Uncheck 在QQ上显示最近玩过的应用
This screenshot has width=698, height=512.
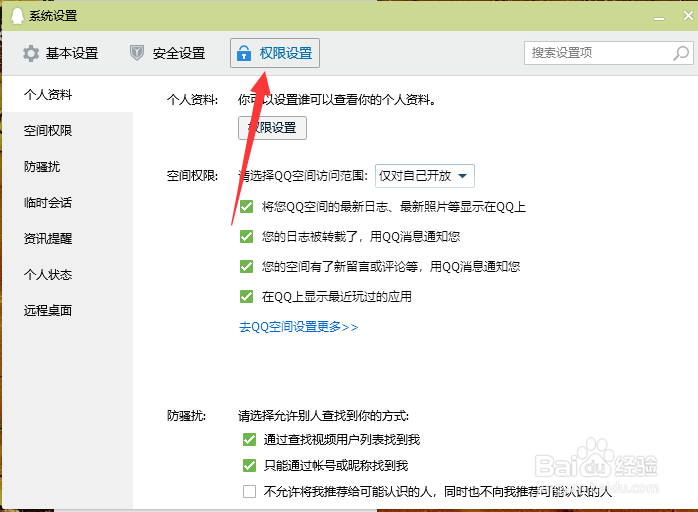tap(246, 297)
